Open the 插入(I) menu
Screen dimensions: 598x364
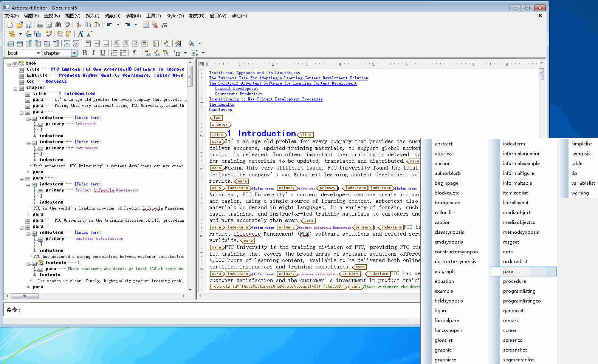coord(93,15)
